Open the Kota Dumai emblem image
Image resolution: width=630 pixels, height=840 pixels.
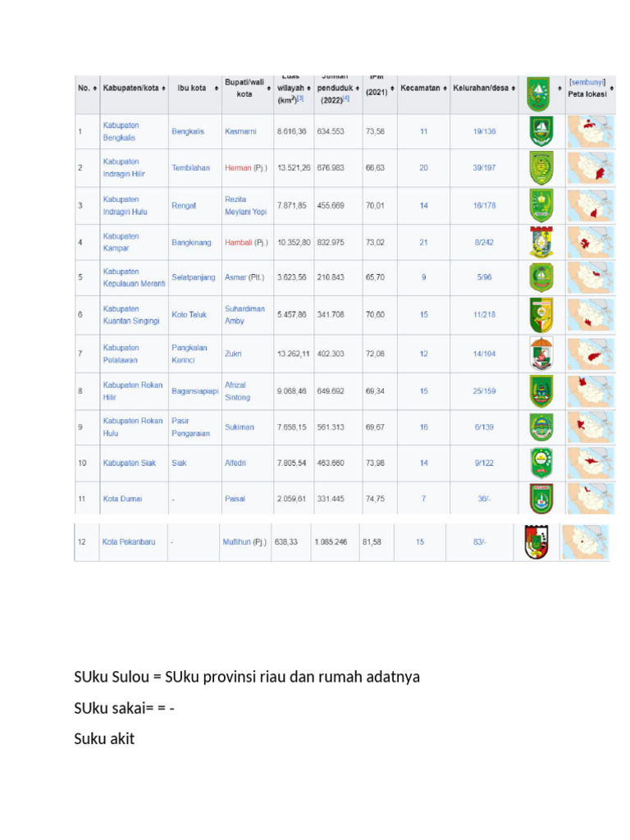pos(541,498)
